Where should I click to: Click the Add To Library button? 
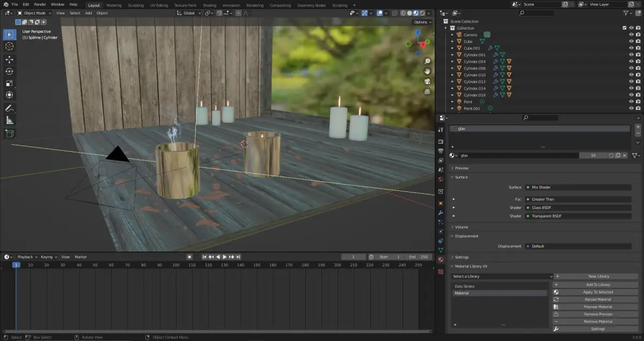597,285
